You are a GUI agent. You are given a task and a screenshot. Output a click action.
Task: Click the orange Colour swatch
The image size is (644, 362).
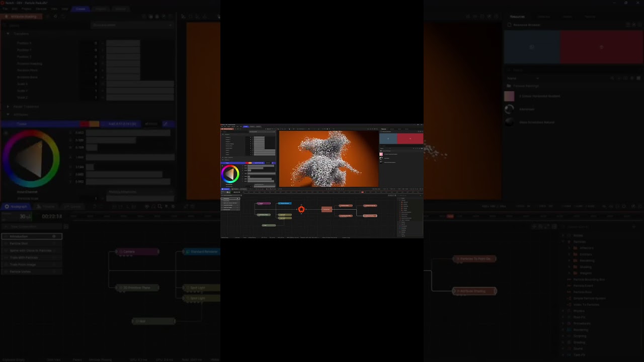tap(94, 124)
